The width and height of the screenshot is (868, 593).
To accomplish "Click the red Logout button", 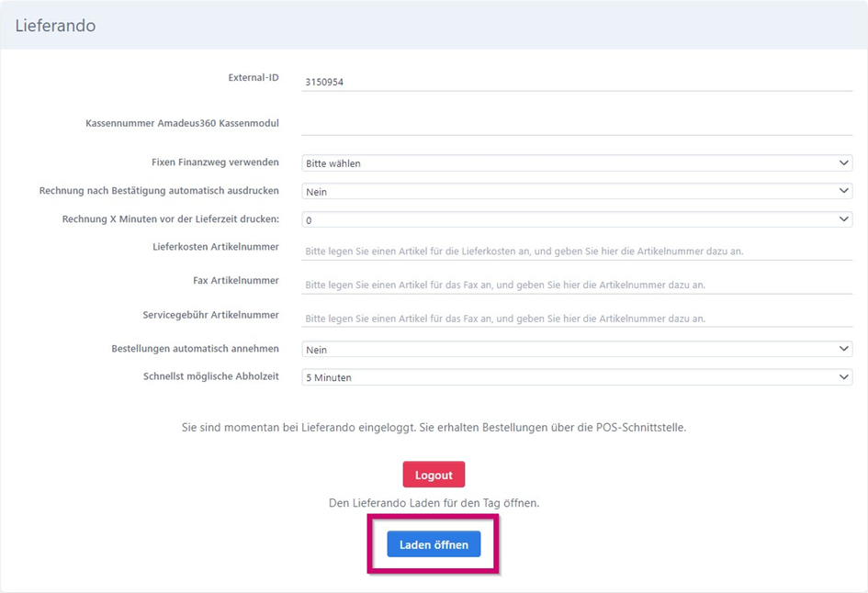I will [x=434, y=475].
